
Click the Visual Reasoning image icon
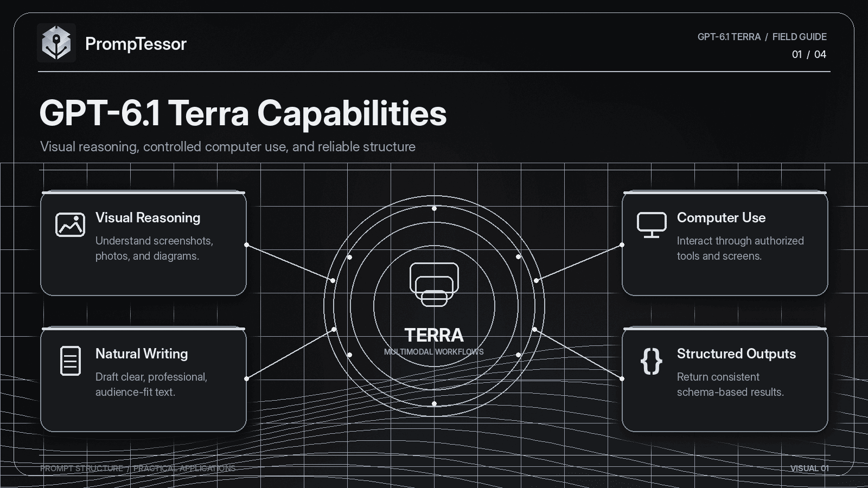[70, 224]
